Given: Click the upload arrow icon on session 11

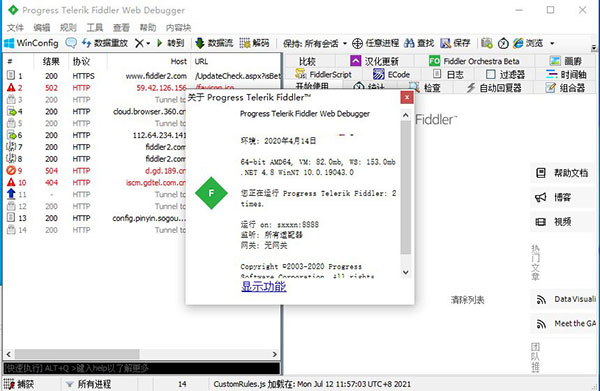Looking at the screenshot, I should pos(11,194).
